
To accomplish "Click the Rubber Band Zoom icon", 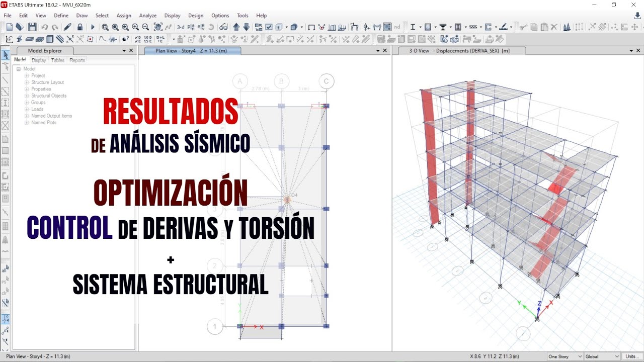I will coord(105,27).
